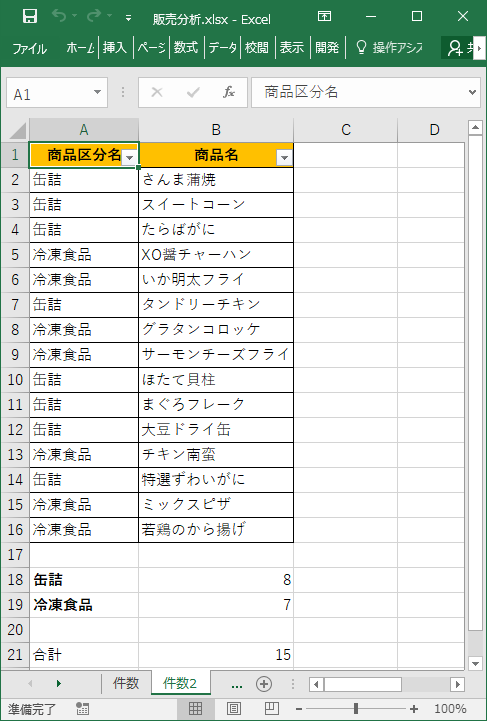Select column A header

click(x=84, y=130)
